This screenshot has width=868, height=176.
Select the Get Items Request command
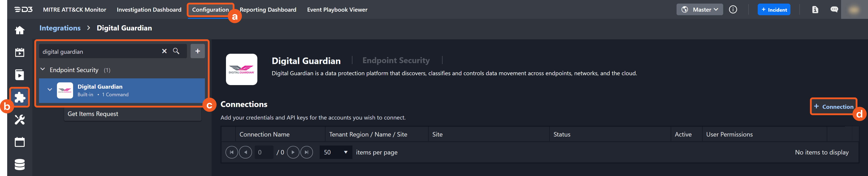93,114
